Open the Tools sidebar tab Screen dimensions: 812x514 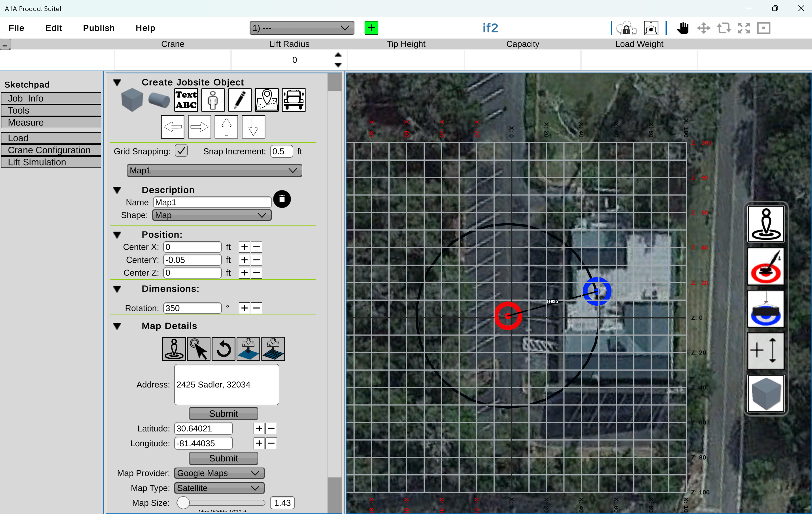[x=51, y=110]
